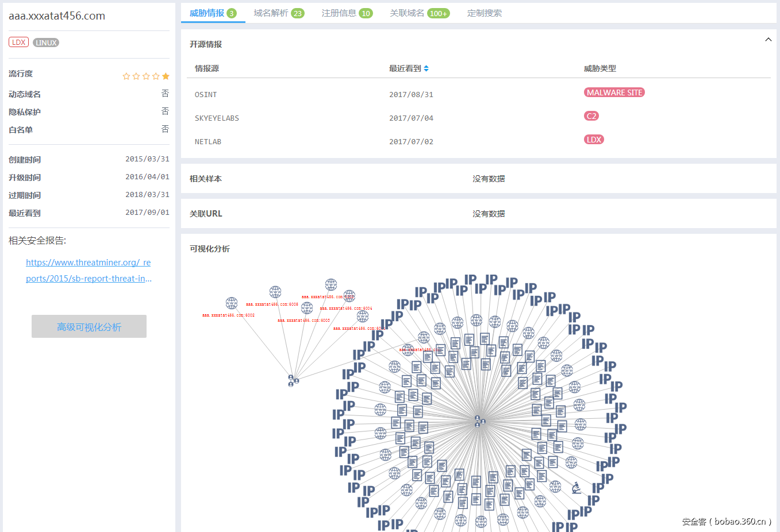Switch to the 域名解析 tab

278,13
